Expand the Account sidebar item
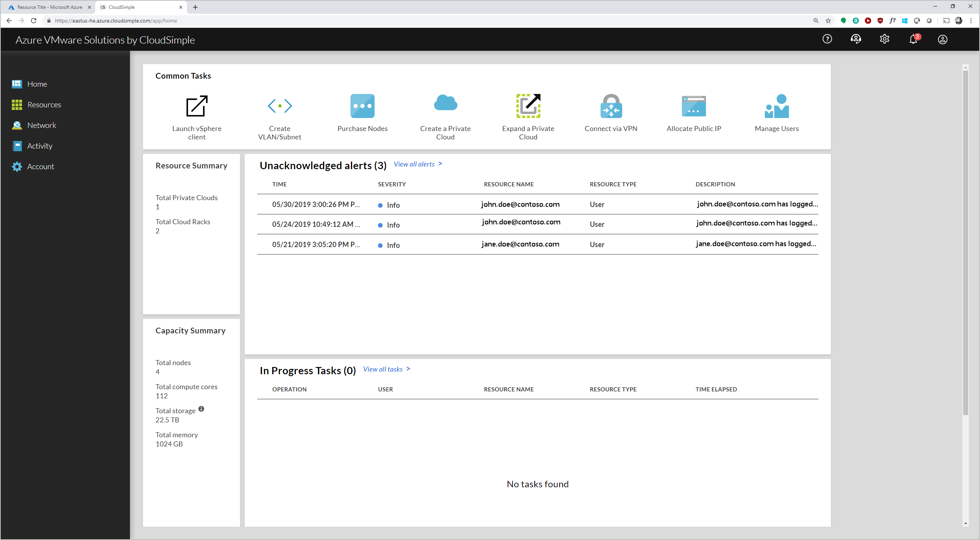980x540 pixels. [x=41, y=166]
